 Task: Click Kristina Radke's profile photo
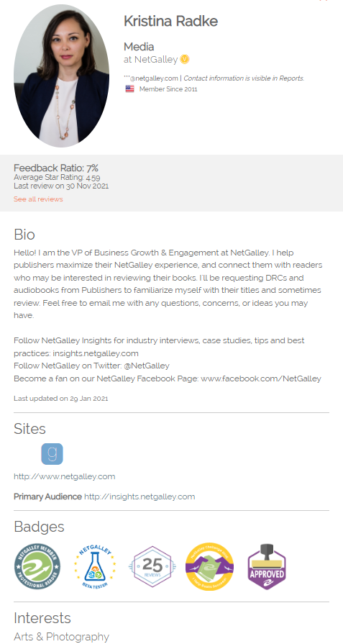pyautogui.click(x=62, y=76)
